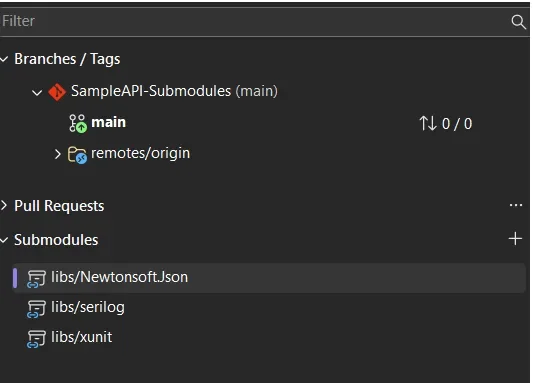Open Pull Requests more options ellipsis
Screen dimensions: 533x383
516,205
